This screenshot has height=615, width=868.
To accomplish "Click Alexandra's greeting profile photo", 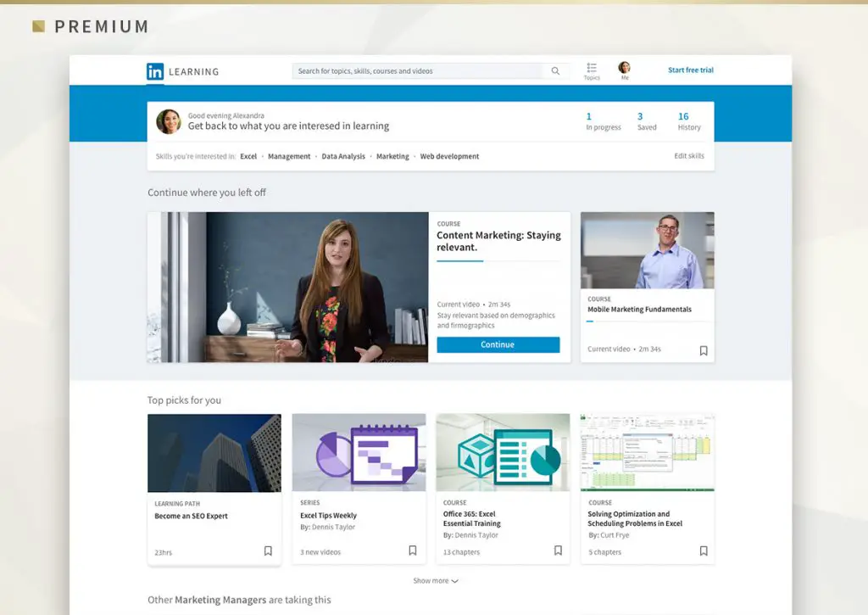I will point(169,121).
